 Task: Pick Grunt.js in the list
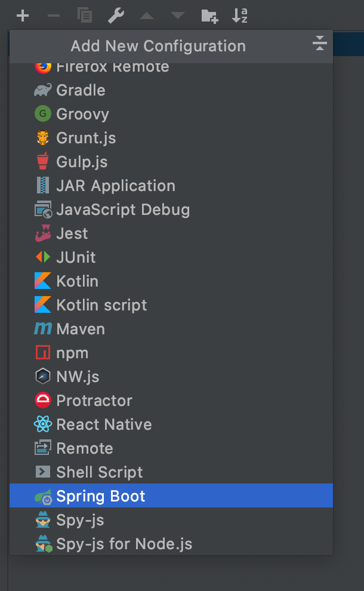click(x=171, y=137)
